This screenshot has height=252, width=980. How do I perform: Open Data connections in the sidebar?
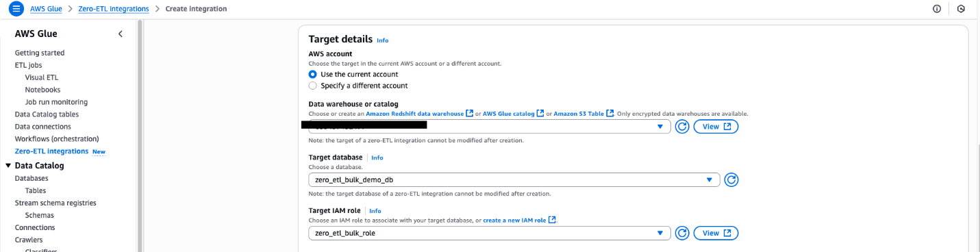(43, 127)
